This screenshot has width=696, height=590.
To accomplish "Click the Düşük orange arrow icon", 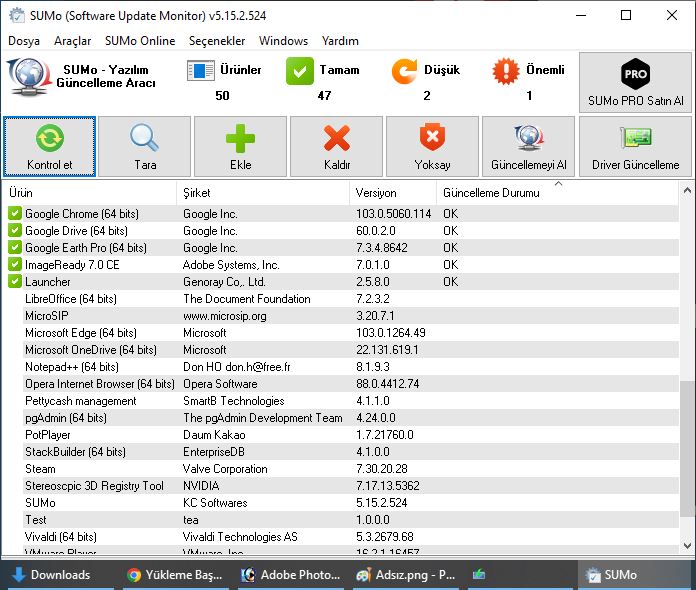I will click(x=404, y=71).
